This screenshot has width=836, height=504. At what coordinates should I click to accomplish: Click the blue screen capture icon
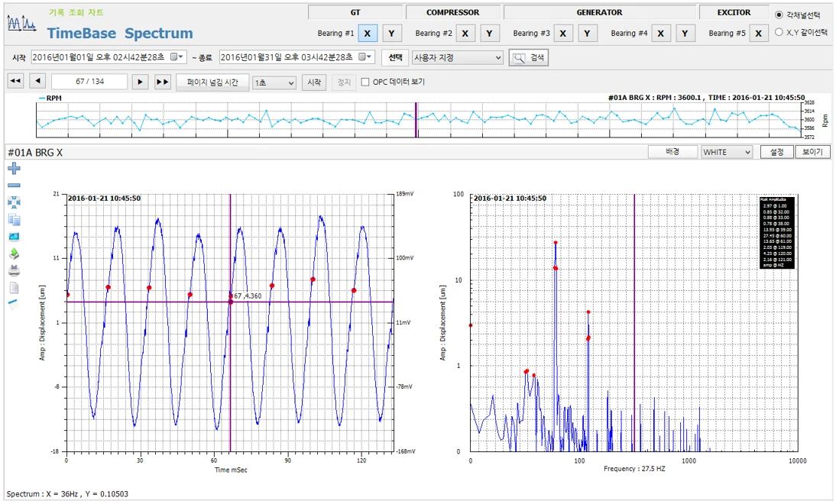tap(15, 237)
